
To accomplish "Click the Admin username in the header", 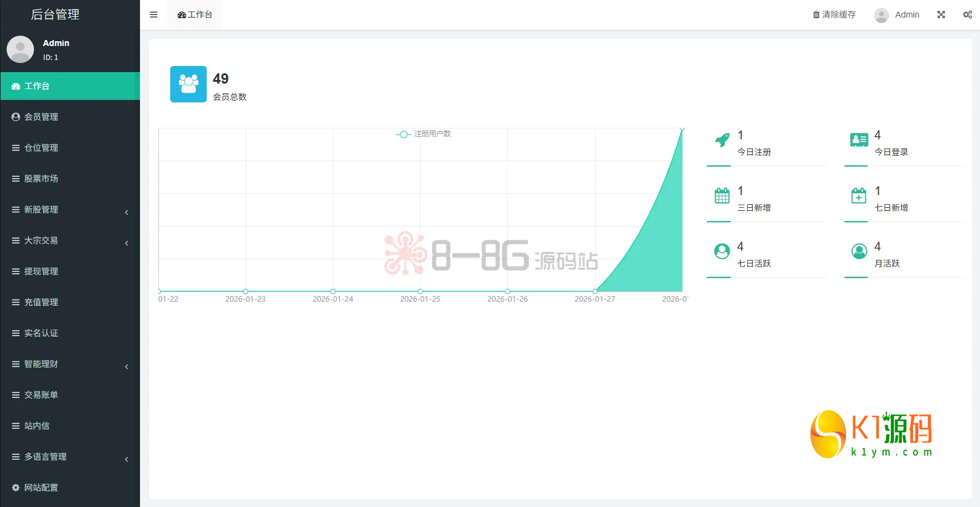I will coord(907,15).
